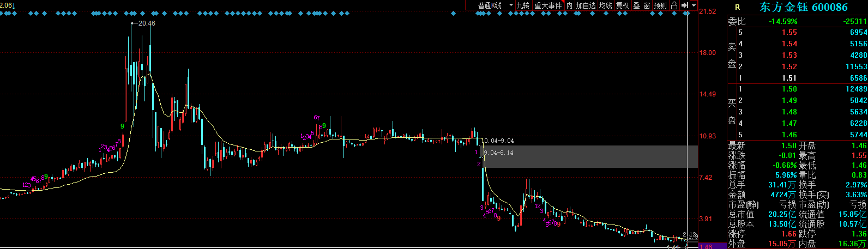
Task: Click the 委比 label
Action: [x=737, y=21]
